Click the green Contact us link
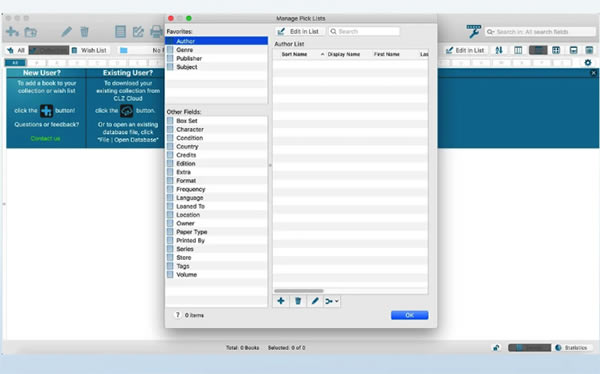This screenshot has height=374, width=600. 46,139
